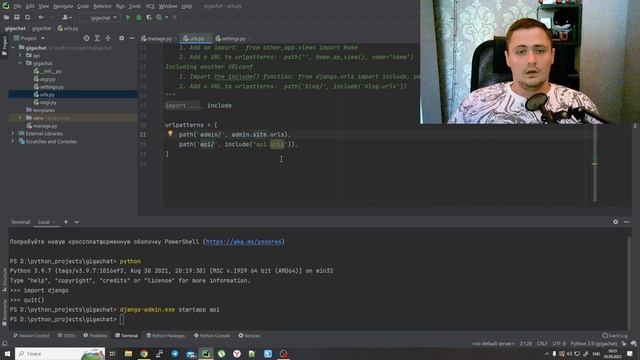Select wsgi.py in project tree
This screenshot has height=360, width=640.
(x=47, y=102)
